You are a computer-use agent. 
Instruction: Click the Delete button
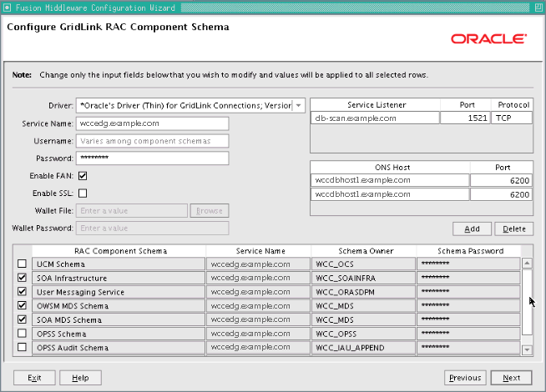click(x=514, y=229)
